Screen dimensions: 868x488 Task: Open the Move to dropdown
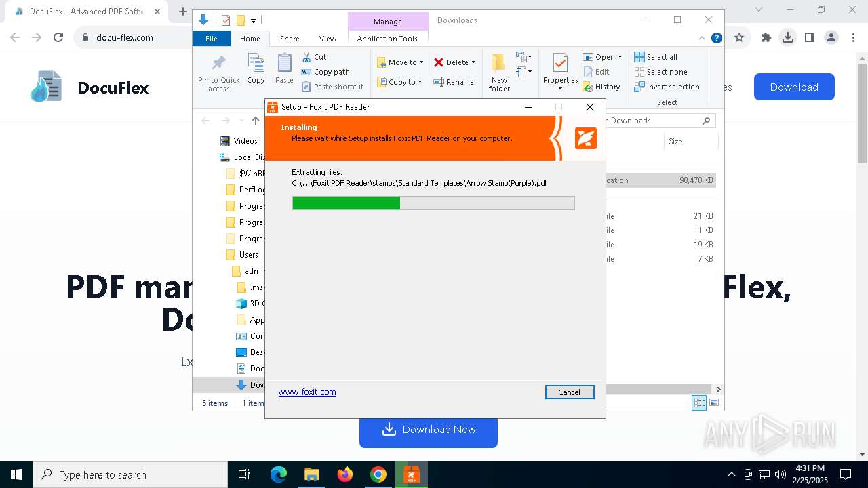[x=400, y=62]
